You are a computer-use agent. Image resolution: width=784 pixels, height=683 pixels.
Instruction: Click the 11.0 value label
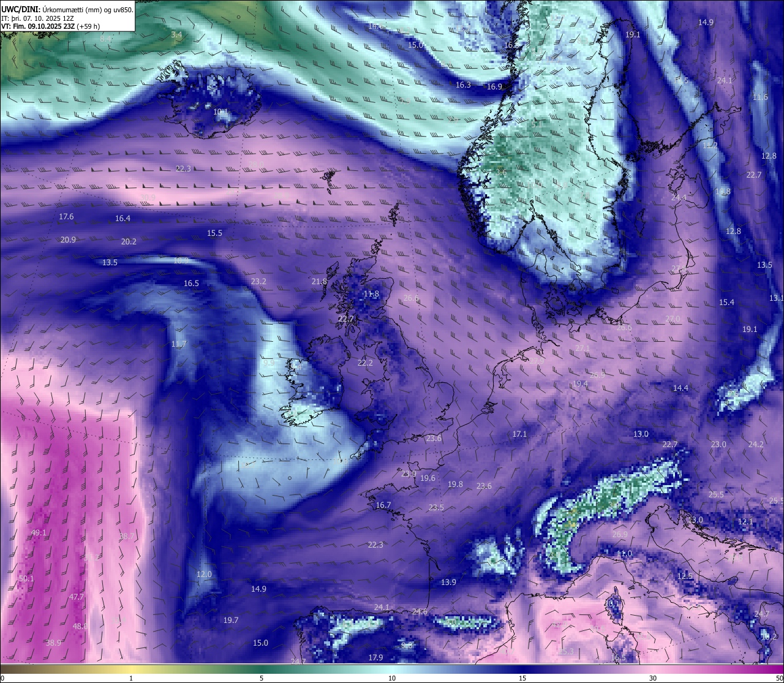624,554
